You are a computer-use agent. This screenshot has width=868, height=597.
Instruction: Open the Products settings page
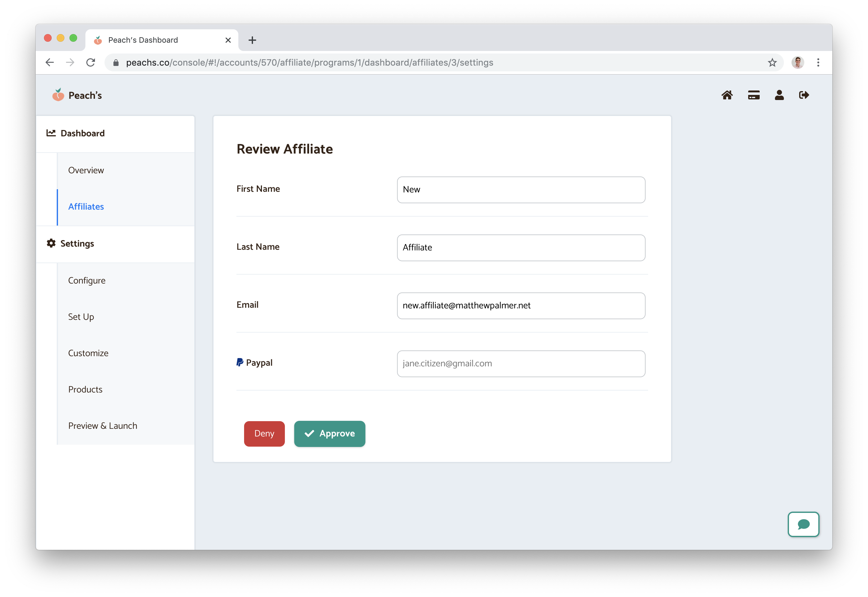tap(85, 389)
